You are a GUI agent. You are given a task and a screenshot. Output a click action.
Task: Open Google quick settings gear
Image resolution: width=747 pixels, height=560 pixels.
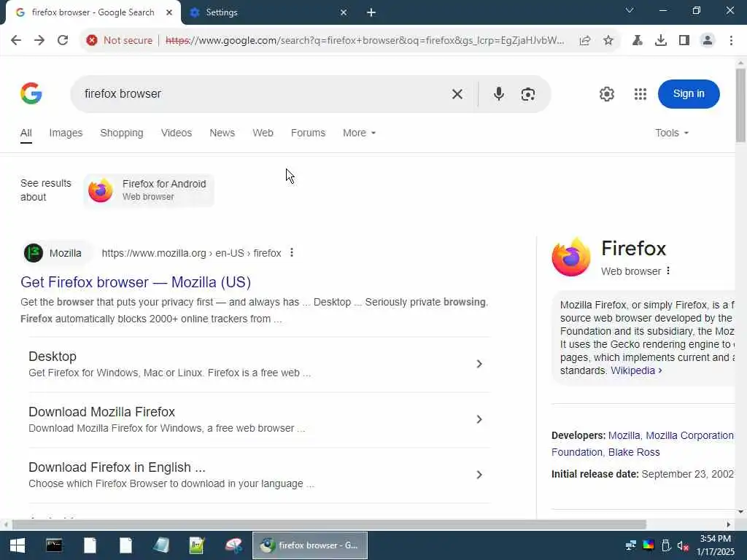607,94
